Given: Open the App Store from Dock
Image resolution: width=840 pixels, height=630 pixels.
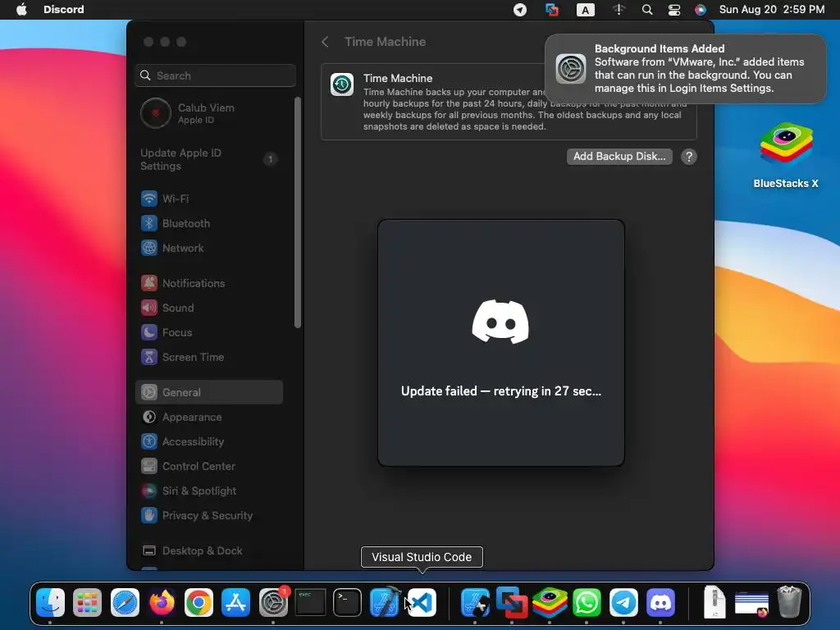Looking at the screenshot, I should coord(235,603).
